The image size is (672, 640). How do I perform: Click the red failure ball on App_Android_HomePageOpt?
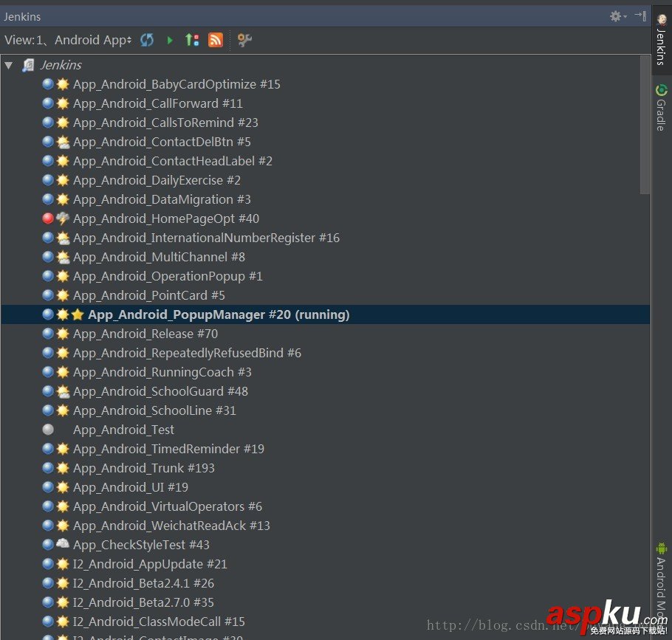point(47,219)
